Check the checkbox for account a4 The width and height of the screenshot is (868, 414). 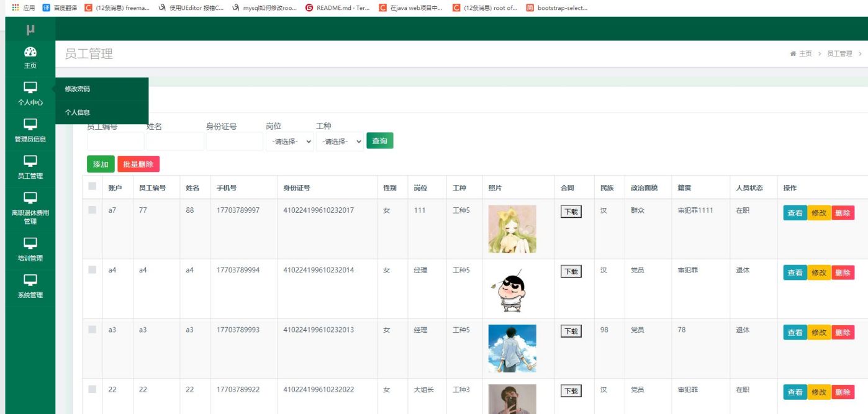coord(93,269)
